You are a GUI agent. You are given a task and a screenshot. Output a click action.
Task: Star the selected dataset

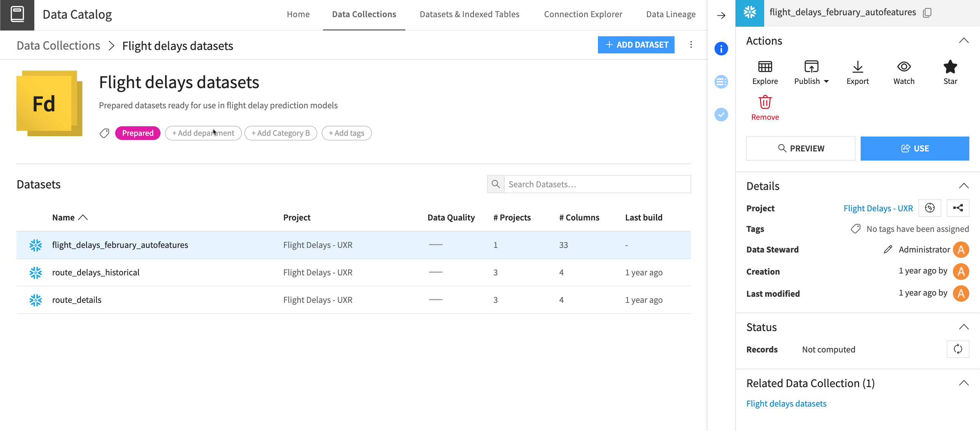click(950, 73)
